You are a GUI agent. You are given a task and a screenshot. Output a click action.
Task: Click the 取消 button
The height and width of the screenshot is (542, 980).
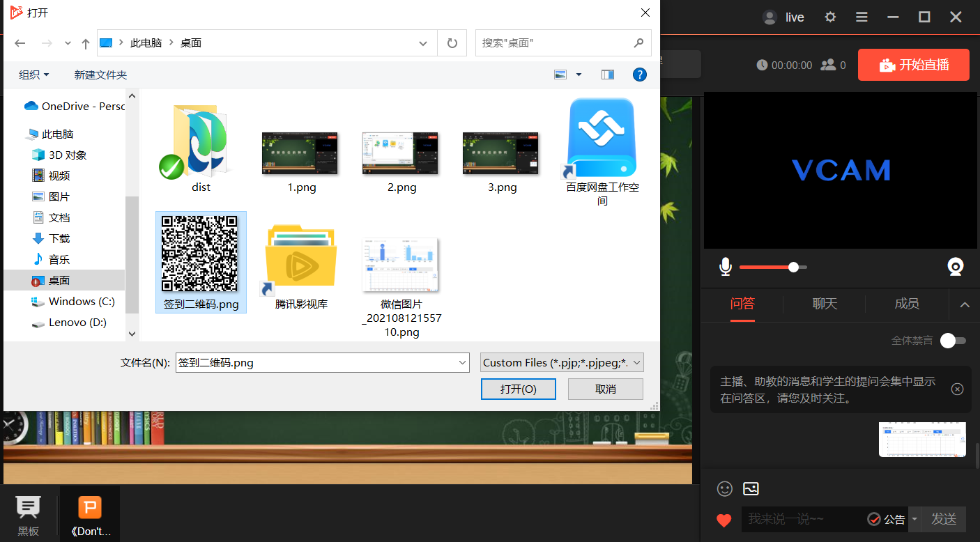[605, 389]
